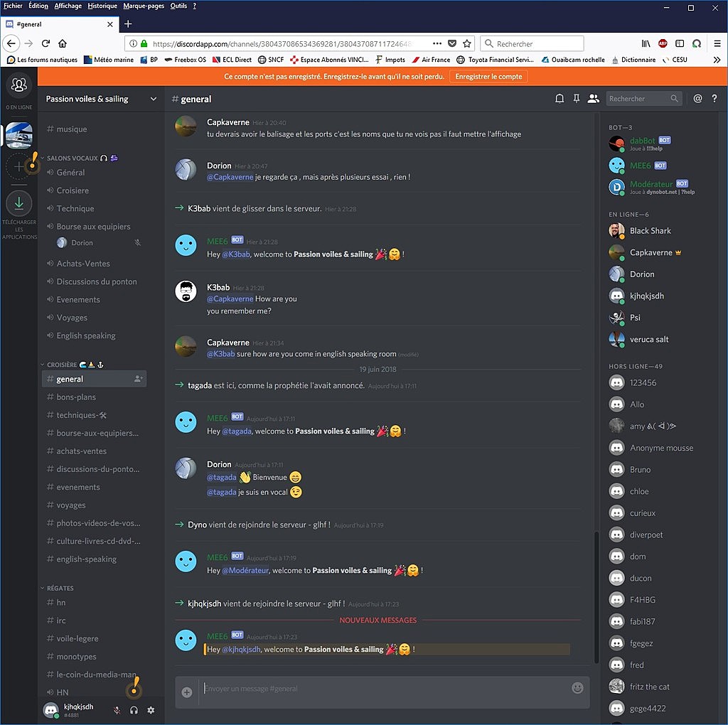The width and height of the screenshot is (728, 725).
Task: Open Firefox library icon
Action: pyautogui.click(x=646, y=43)
